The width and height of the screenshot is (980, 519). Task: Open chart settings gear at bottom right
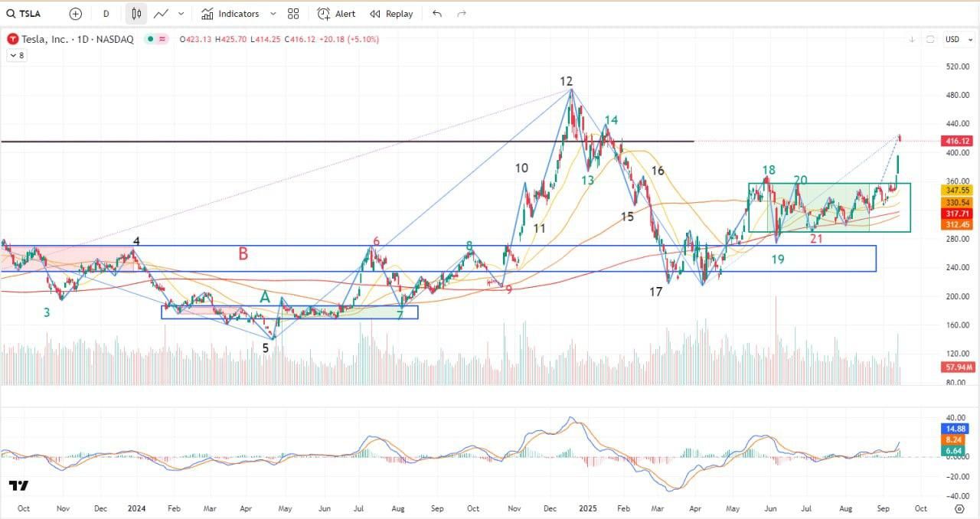(x=959, y=508)
